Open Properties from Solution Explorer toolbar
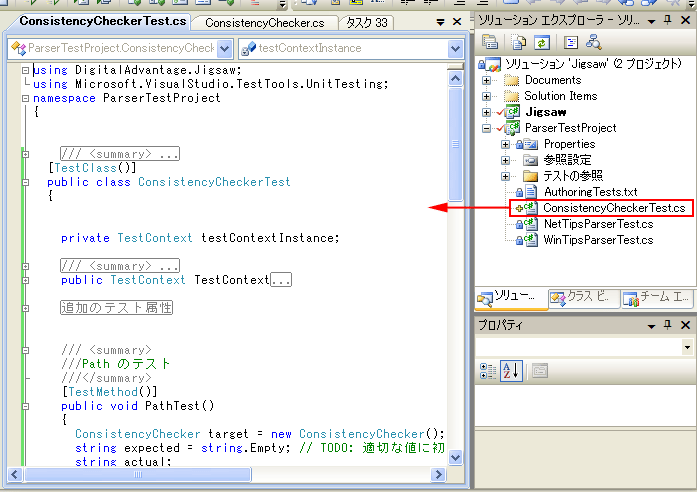 pyautogui.click(x=490, y=42)
